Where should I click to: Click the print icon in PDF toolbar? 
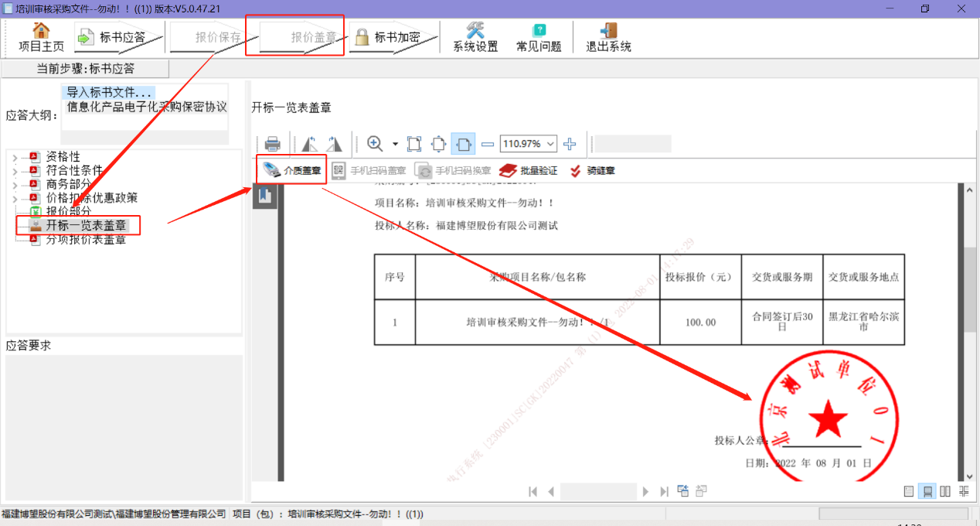(272, 144)
